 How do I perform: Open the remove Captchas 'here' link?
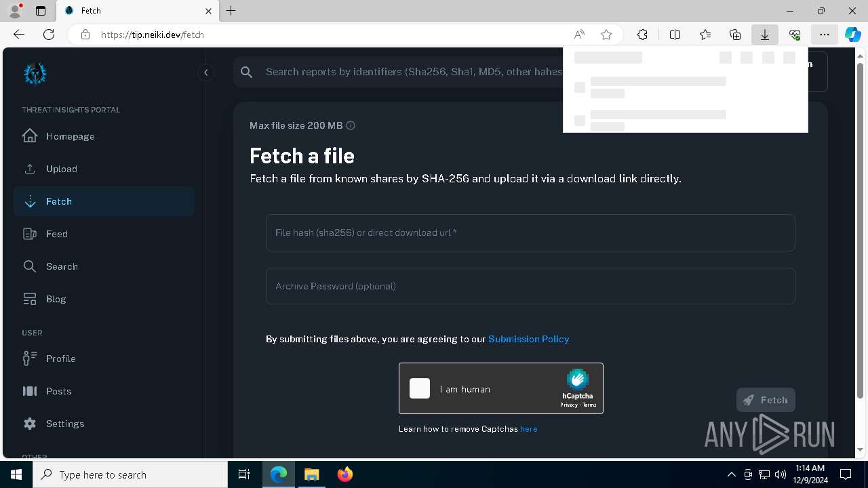(x=529, y=429)
